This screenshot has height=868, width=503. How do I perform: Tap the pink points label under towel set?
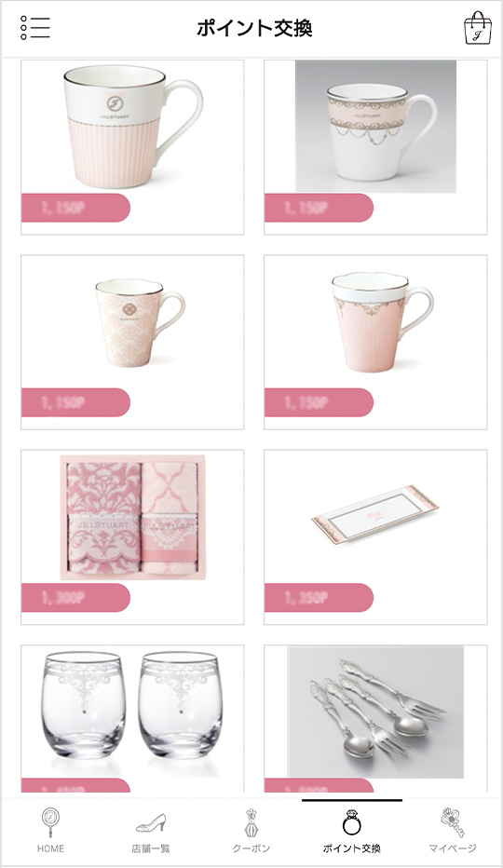pos(75,597)
